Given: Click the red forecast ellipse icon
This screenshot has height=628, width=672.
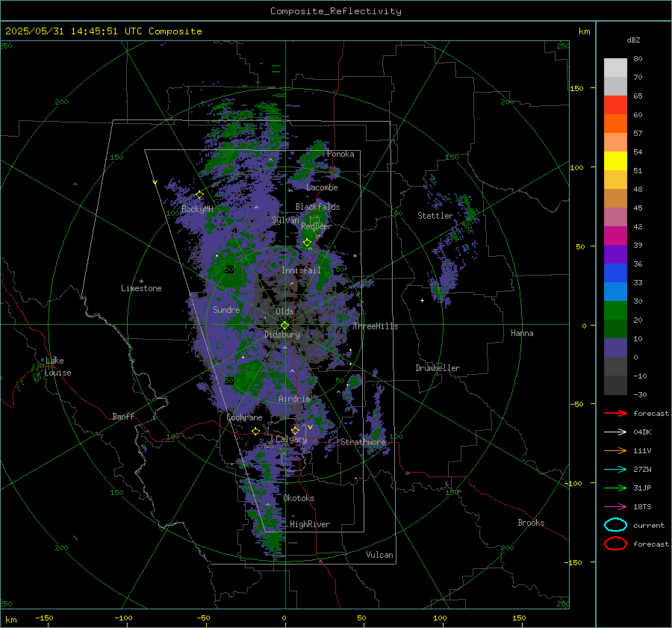Looking at the screenshot, I should point(615,544).
